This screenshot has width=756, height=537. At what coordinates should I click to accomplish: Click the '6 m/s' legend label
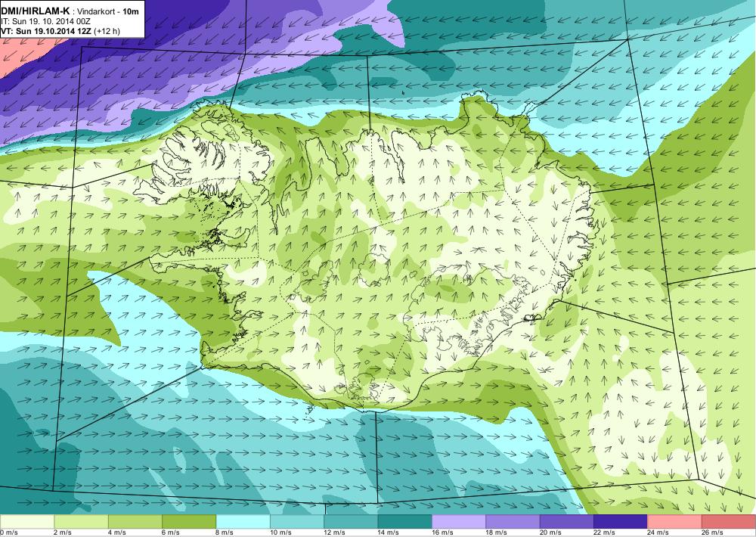(171, 532)
